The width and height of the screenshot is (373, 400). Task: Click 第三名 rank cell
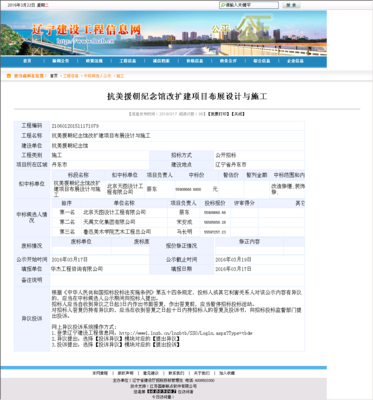click(x=67, y=232)
